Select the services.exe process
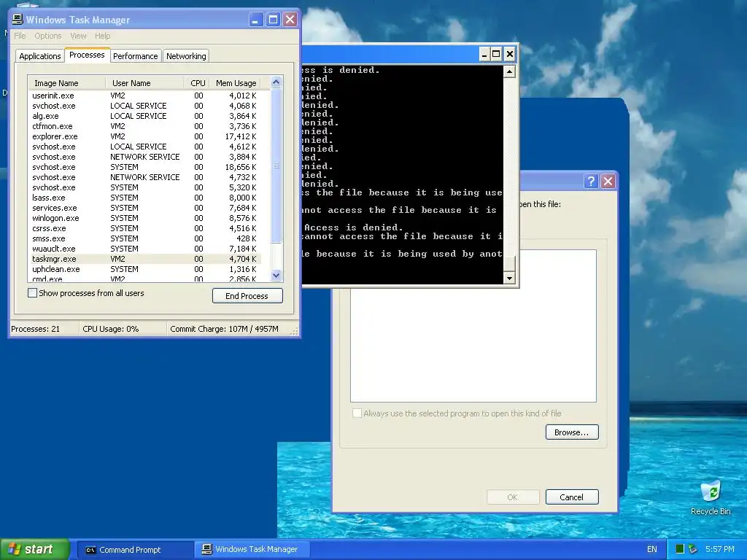This screenshot has height=560, width=747. pos(144,208)
